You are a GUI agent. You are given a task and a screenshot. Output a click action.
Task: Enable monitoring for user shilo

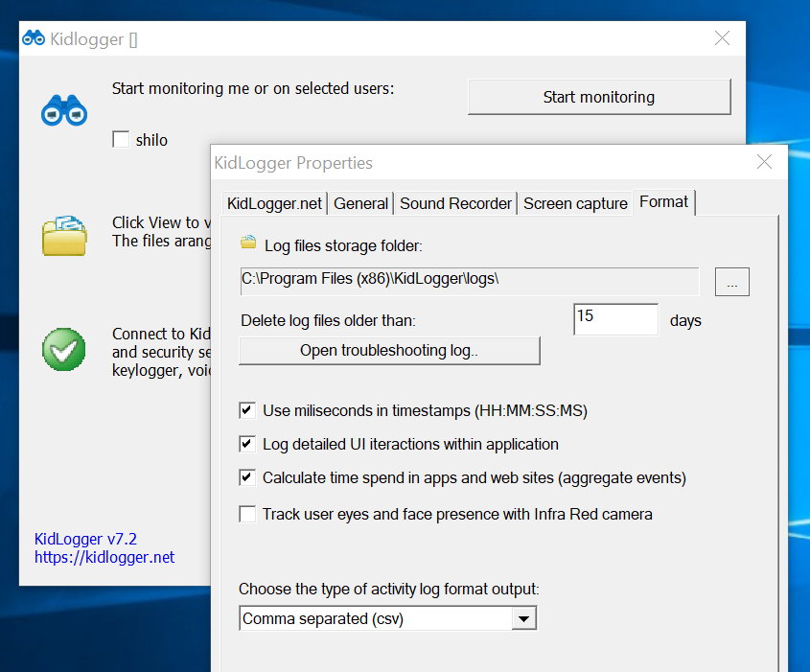click(x=121, y=140)
